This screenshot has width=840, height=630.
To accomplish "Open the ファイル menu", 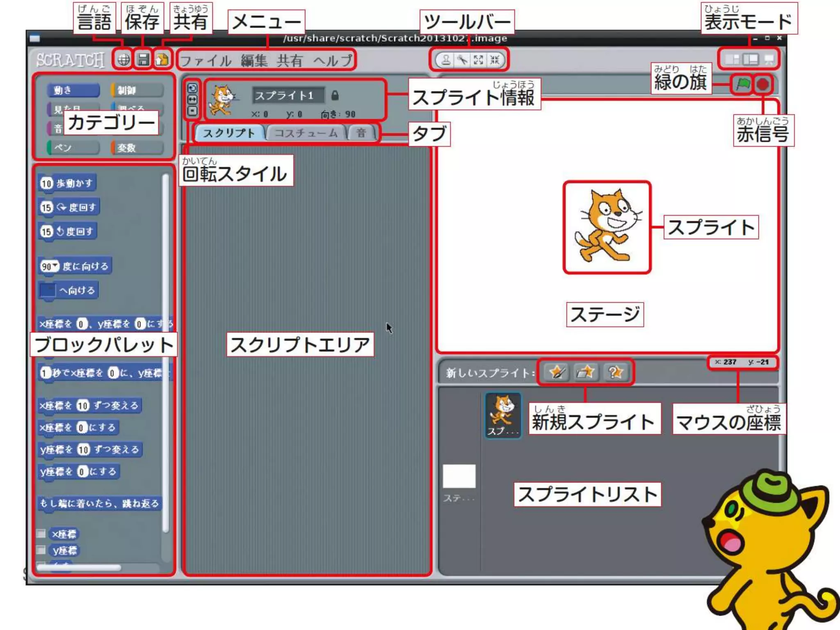I will [x=206, y=61].
